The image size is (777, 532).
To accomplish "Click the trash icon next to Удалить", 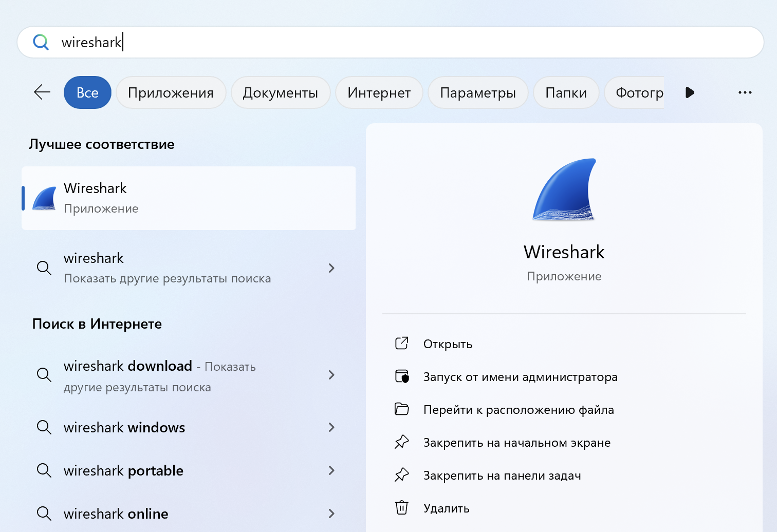I will tap(403, 507).
